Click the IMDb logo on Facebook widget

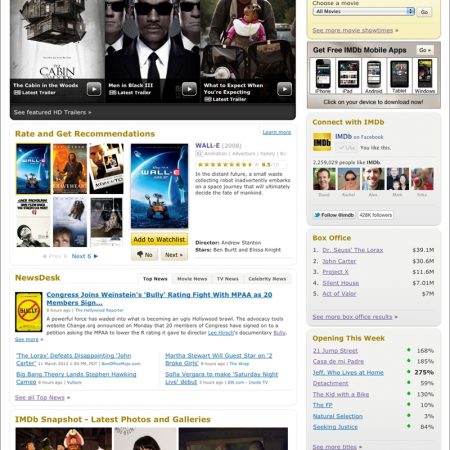(x=322, y=142)
